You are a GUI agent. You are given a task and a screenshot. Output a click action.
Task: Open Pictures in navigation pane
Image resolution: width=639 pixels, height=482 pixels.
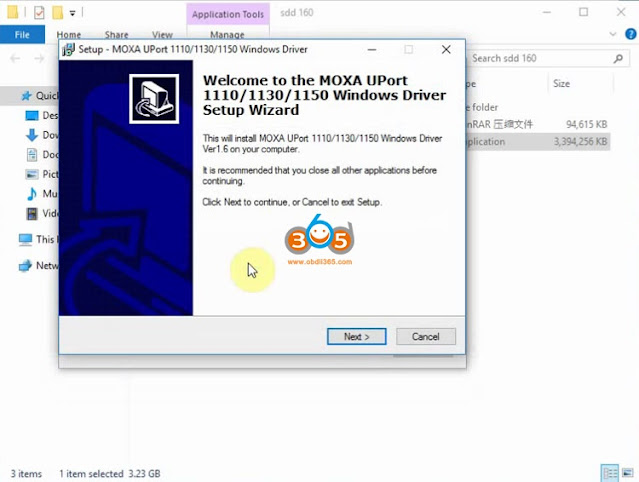click(42, 174)
